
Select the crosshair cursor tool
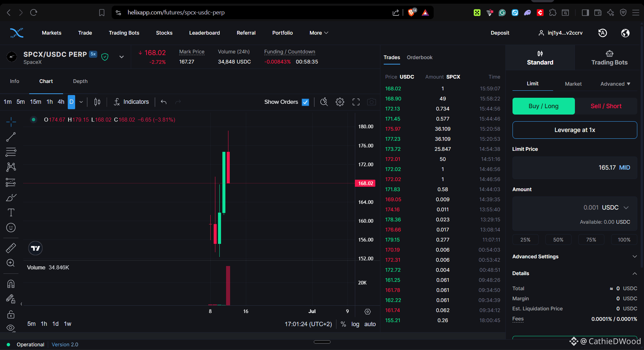(11, 122)
